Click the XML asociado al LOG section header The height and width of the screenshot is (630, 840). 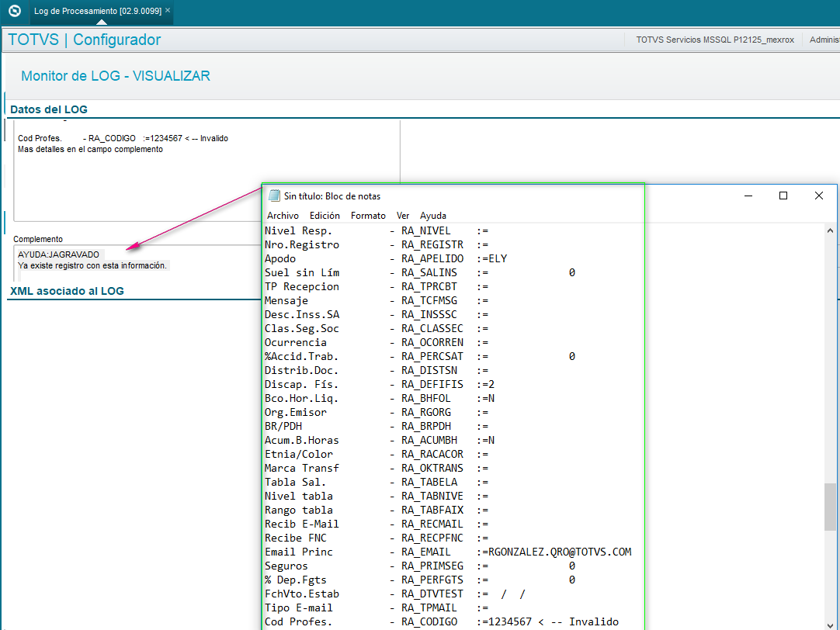point(67,291)
